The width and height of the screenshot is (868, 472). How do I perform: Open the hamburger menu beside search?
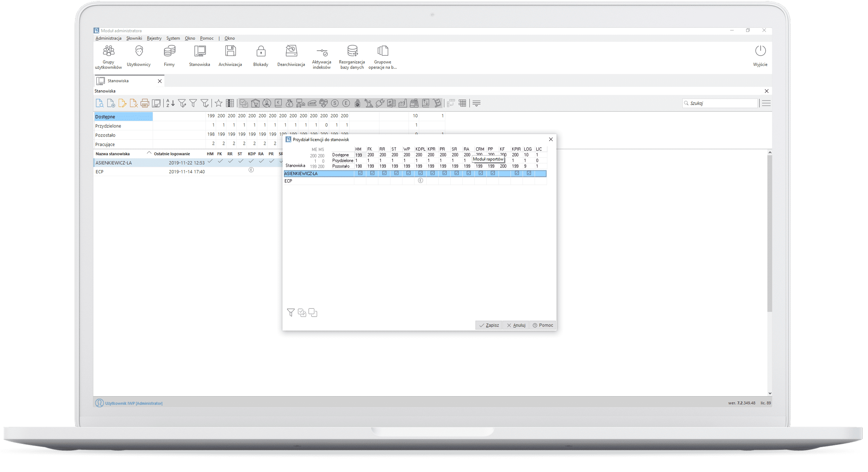point(766,103)
